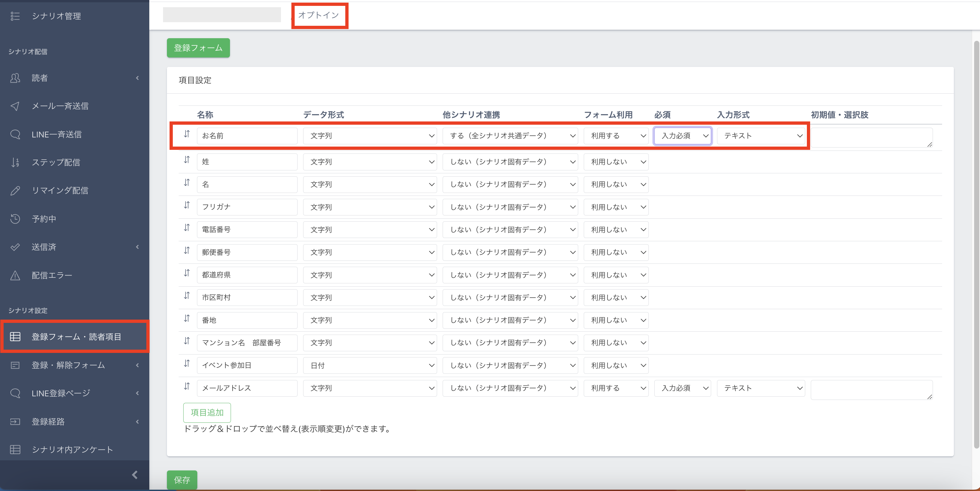Image resolution: width=980 pixels, height=491 pixels.
Task: Click the 保存 button
Action: click(x=182, y=480)
